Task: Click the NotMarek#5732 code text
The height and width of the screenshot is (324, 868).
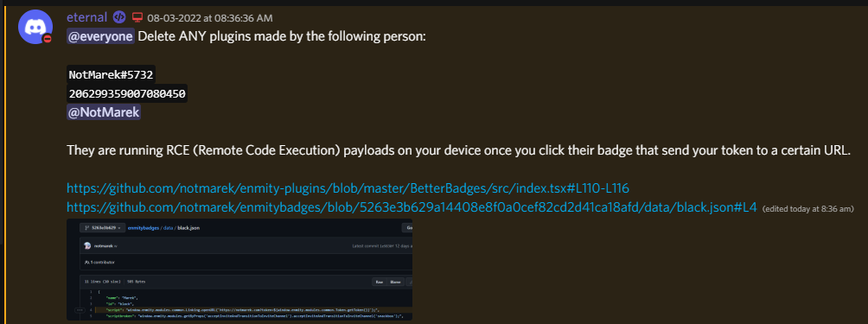Action: coord(112,74)
